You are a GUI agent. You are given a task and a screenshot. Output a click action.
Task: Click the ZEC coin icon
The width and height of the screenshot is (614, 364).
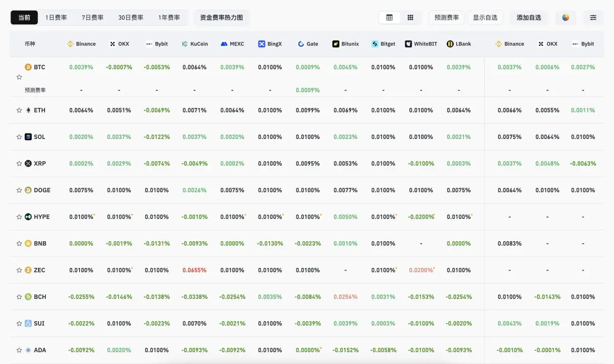28,270
